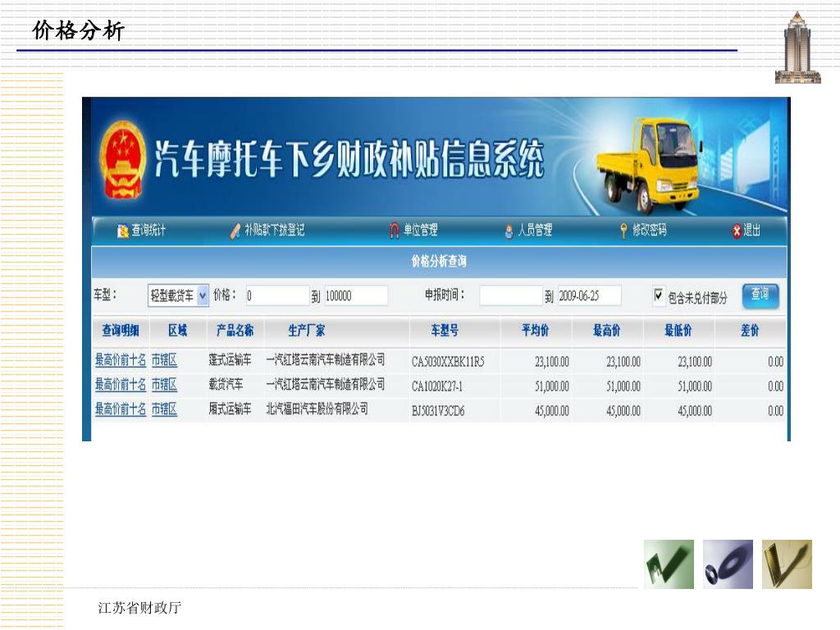Click the empty 申报时间 start date field
This screenshot has width=840, height=630.
(x=510, y=295)
